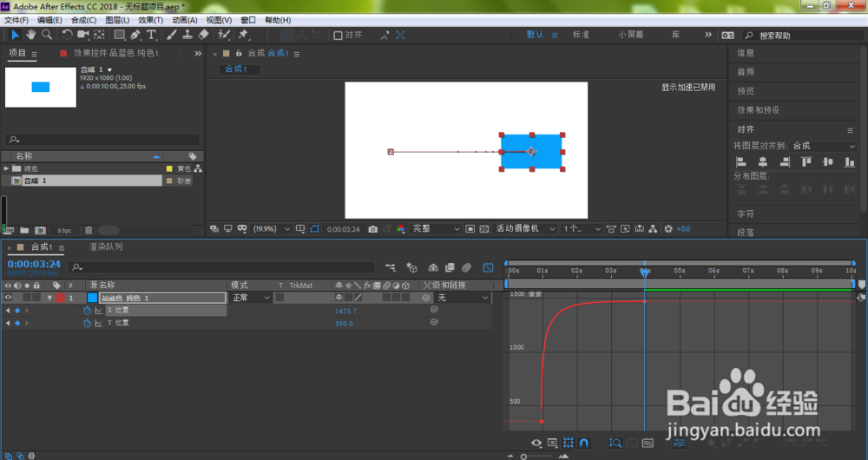The height and width of the screenshot is (460, 868).
Task: Open the 动画(A) menu
Action: pos(184,20)
